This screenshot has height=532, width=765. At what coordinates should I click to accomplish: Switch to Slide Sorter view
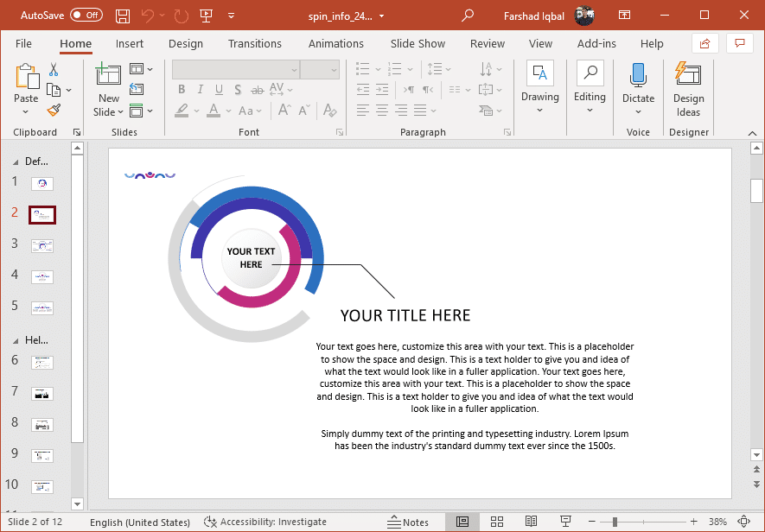click(497, 522)
